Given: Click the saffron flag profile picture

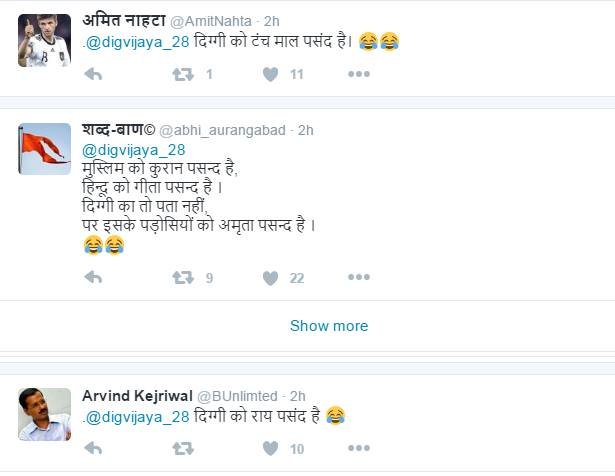Looking at the screenshot, I should pos(45,149).
